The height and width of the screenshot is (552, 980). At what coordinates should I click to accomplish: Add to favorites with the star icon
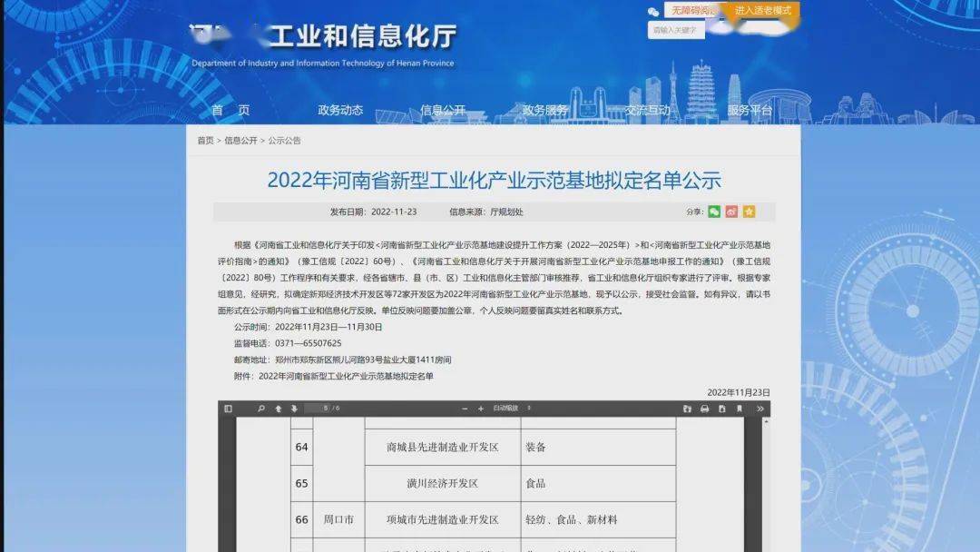pos(749,212)
